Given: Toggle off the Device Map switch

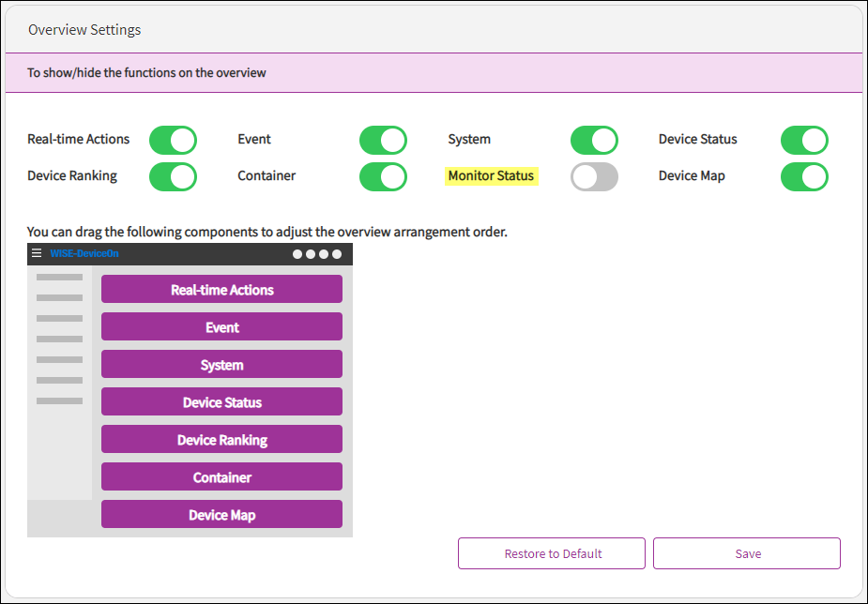Looking at the screenshot, I should tap(804, 176).
